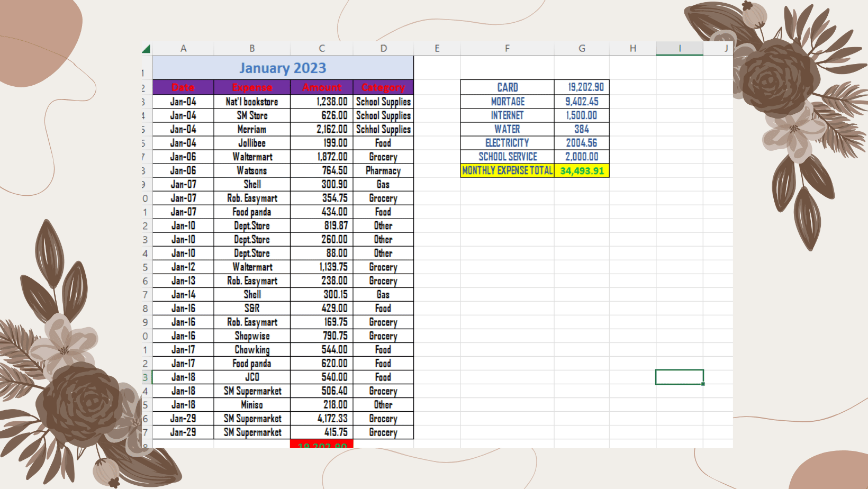This screenshot has width=868, height=489.
Task: Click the Select All corner triangle
Action: [146, 49]
